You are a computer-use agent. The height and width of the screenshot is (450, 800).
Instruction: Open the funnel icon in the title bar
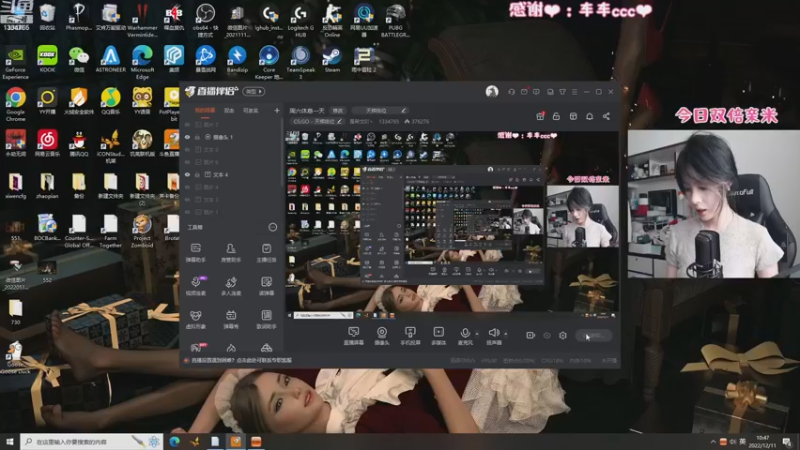coord(562,92)
